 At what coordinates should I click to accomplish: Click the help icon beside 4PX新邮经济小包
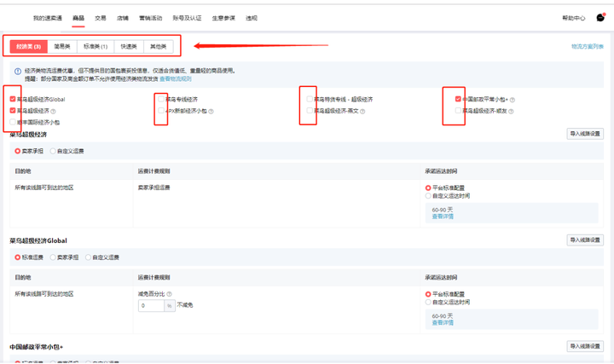point(211,111)
